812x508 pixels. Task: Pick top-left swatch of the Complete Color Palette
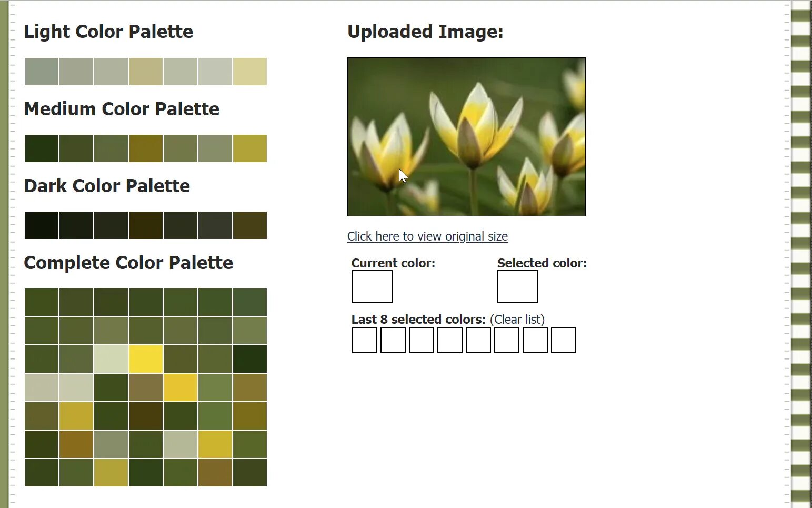pyautogui.click(x=42, y=302)
